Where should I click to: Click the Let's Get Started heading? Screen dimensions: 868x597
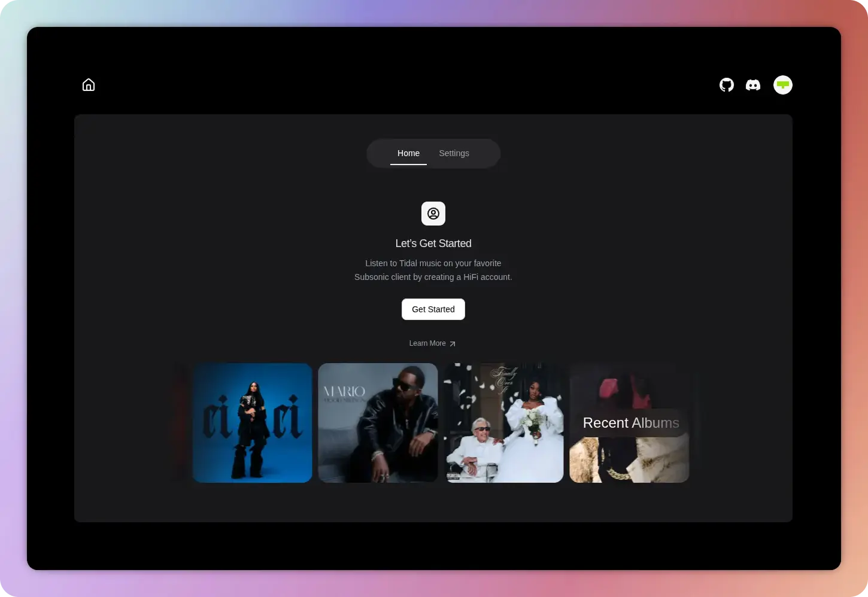tap(433, 243)
